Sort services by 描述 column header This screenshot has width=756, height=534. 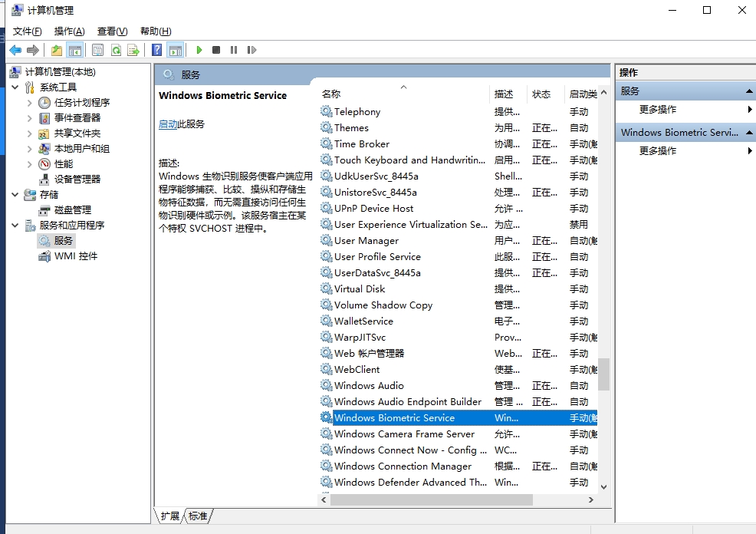coord(508,94)
